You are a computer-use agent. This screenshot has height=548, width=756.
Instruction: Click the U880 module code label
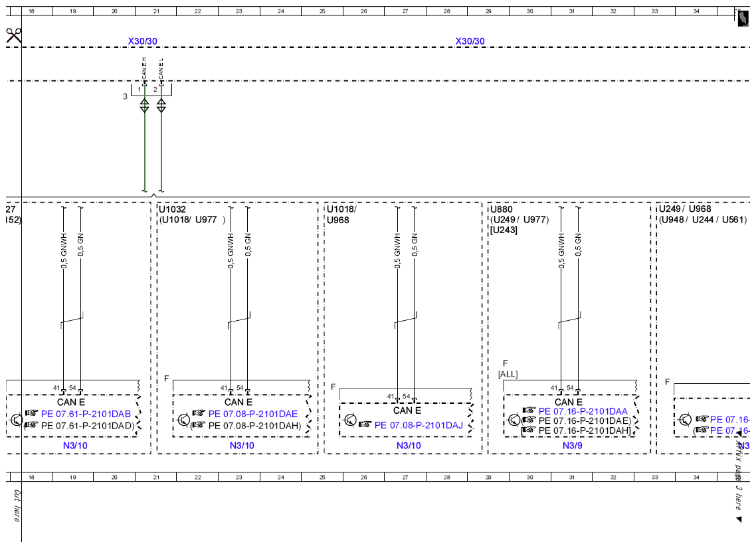tap(502, 209)
